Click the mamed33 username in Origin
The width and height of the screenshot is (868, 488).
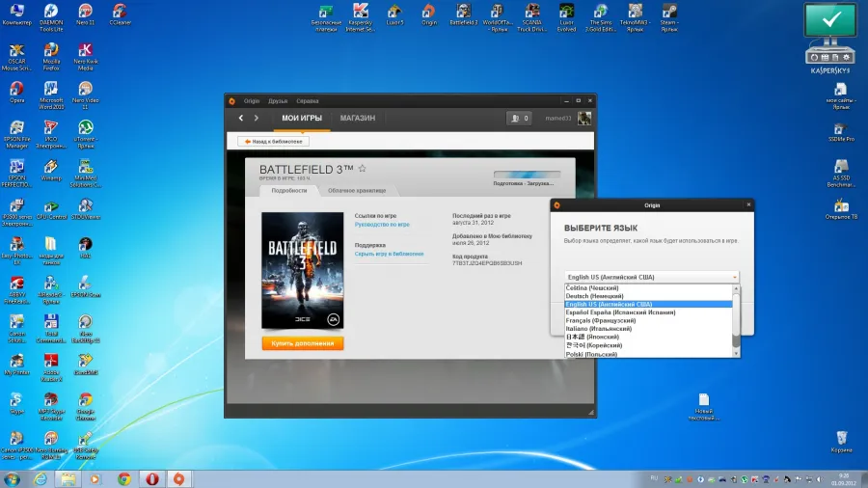pyautogui.click(x=558, y=118)
